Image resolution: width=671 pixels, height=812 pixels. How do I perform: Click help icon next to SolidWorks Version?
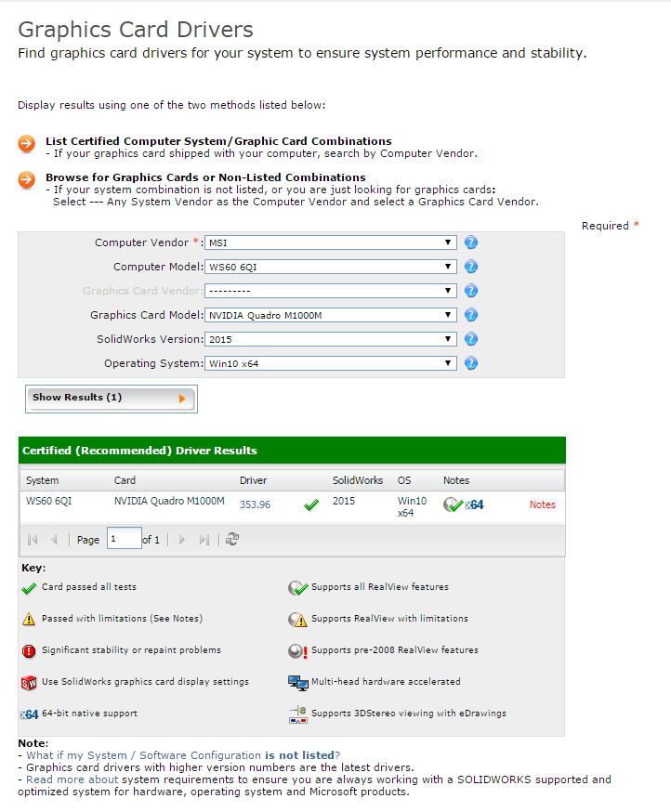(x=471, y=339)
